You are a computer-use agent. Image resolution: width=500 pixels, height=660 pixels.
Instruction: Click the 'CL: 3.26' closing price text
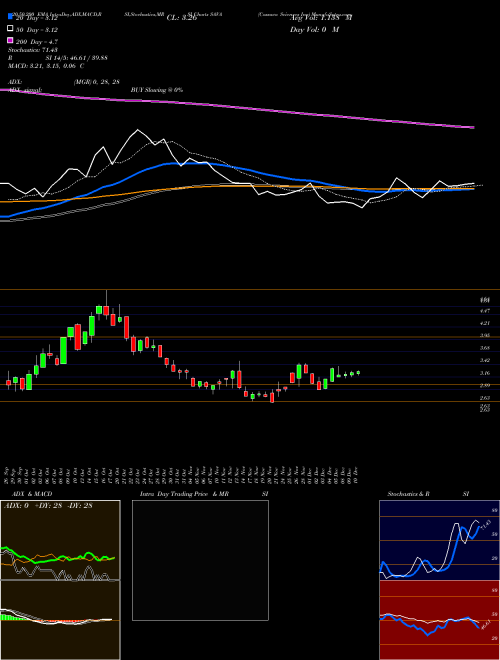pyautogui.click(x=182, y=18)
